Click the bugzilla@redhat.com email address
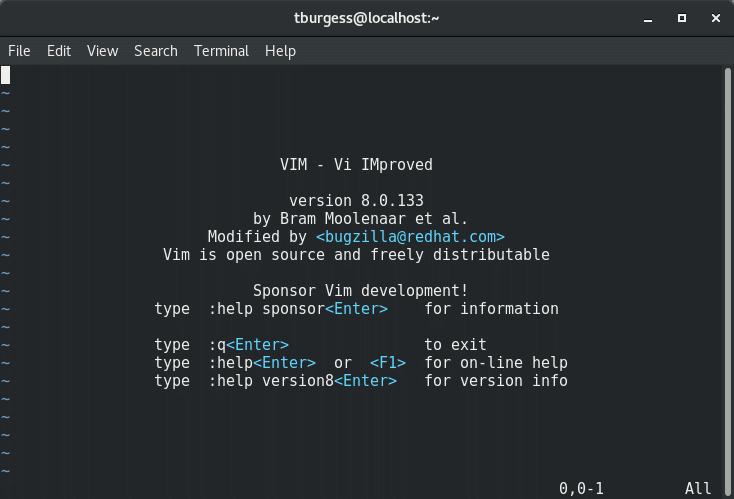The image size is (734, 499). tap(410, 237)
